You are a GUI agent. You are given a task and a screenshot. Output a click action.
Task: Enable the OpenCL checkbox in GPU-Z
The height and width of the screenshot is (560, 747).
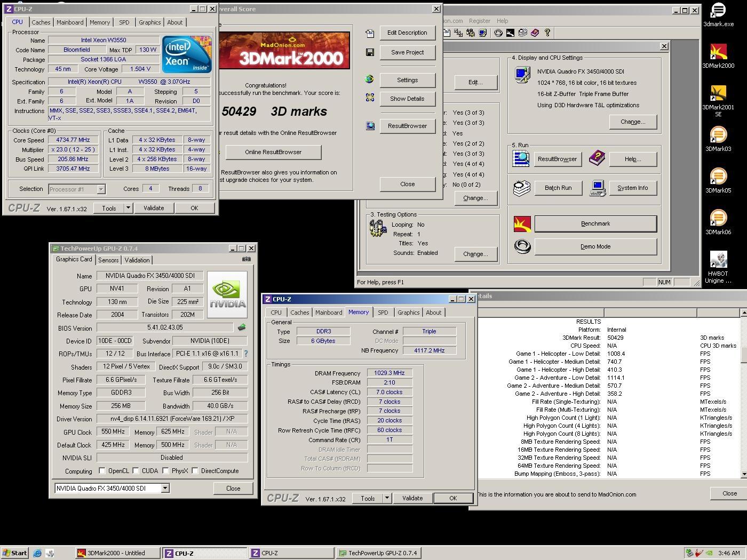tap(102, 470)
